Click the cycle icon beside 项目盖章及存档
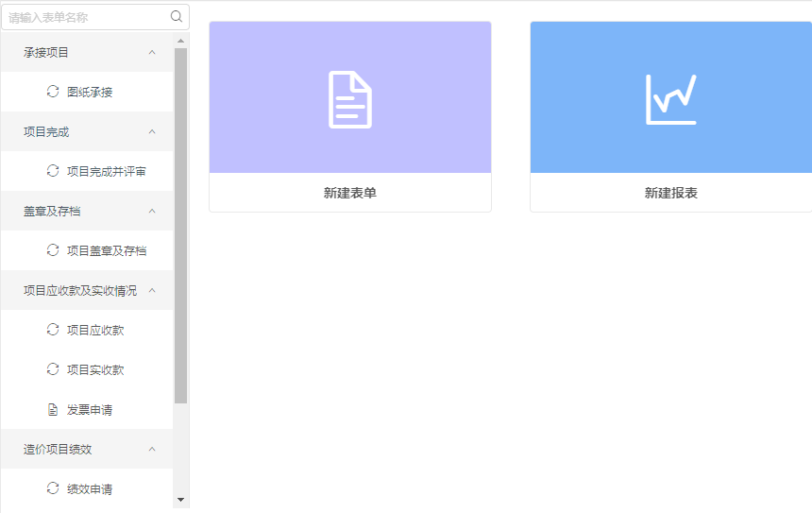The width and height of the screenshot is (812, 513). coord(53,250)
